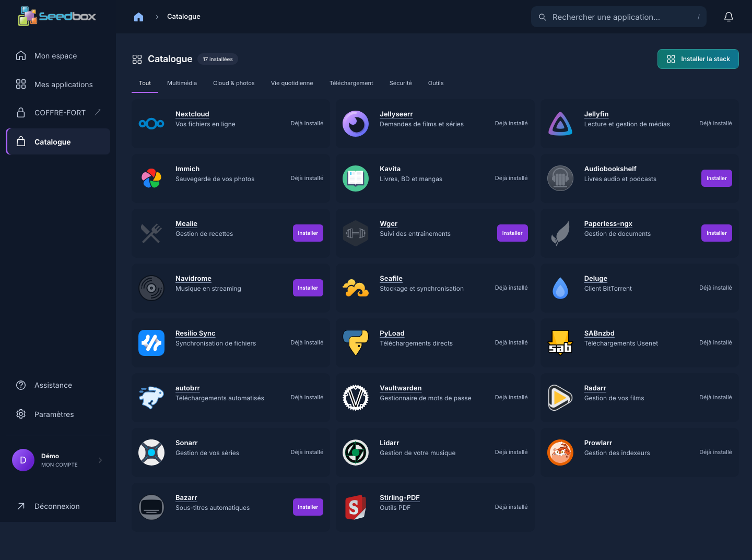The width and height of the screenshot is (752, 560).
Task: Install Navidrome music streaming
Action: point(308,288)
